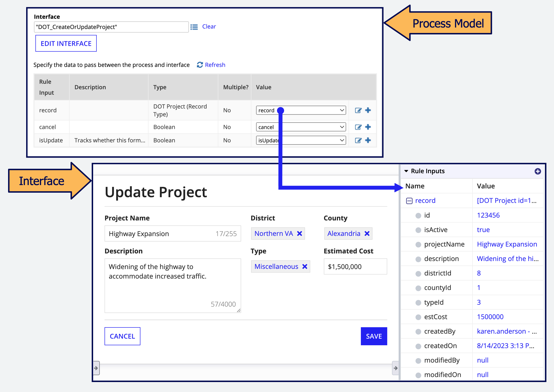Add plus icon in isUpdate row
554x392 pixels.
(x=368, y=140)
